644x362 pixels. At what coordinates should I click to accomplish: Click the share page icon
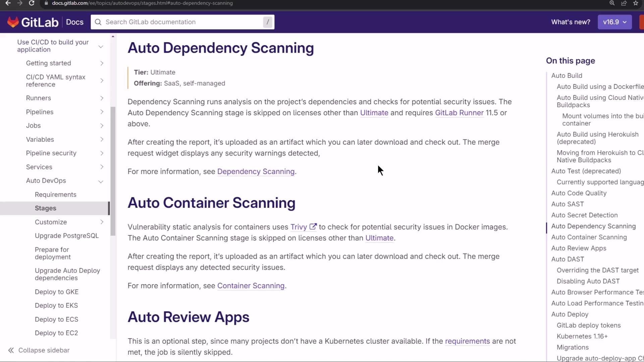click(x=624, y=3)
